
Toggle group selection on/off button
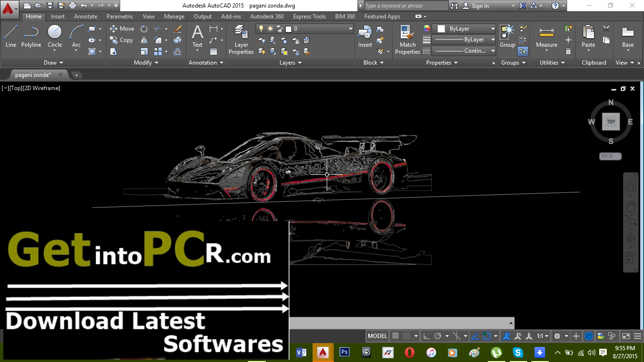point(522,51)
